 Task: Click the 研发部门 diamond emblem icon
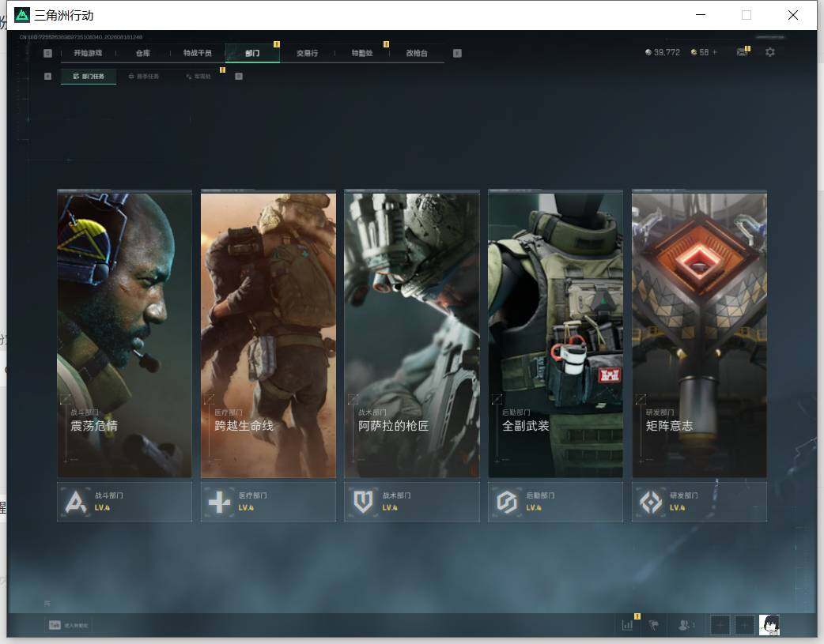click(651, 503)
